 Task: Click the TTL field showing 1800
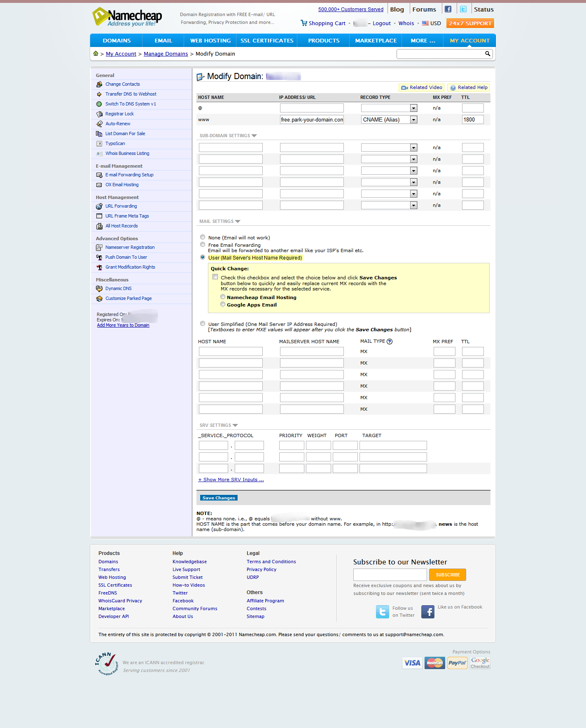click(x=473, y=119)
